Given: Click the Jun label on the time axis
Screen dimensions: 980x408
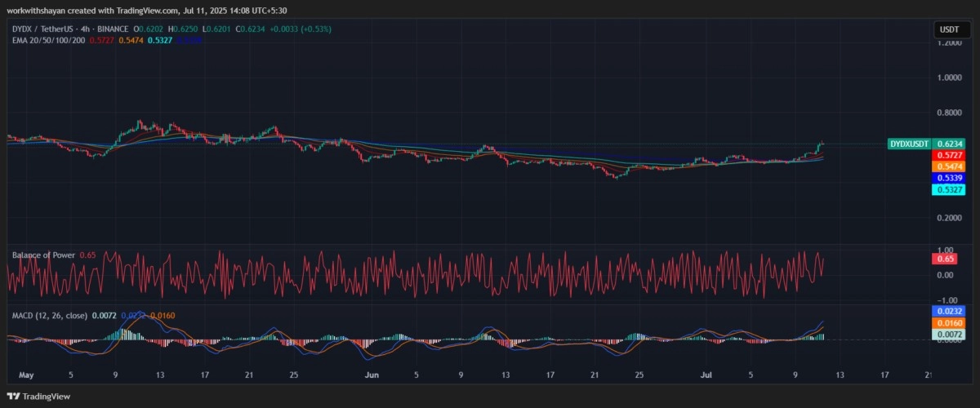Looking at the screenshot, I should coord(372,375).
